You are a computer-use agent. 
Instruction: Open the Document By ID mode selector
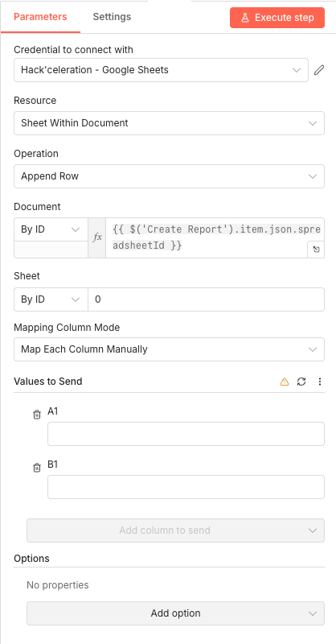pos(51,229)
